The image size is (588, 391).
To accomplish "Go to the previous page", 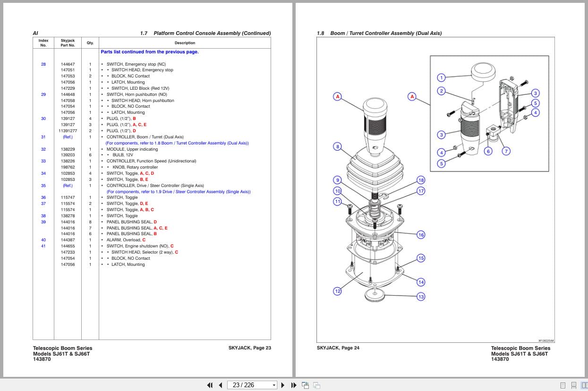I will [221, 385].
